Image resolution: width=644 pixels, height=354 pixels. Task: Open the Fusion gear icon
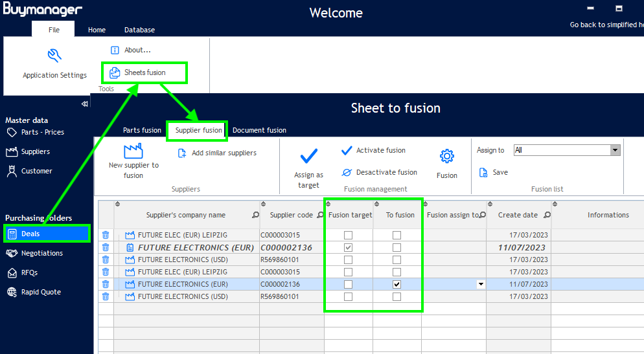coord(447,156)
